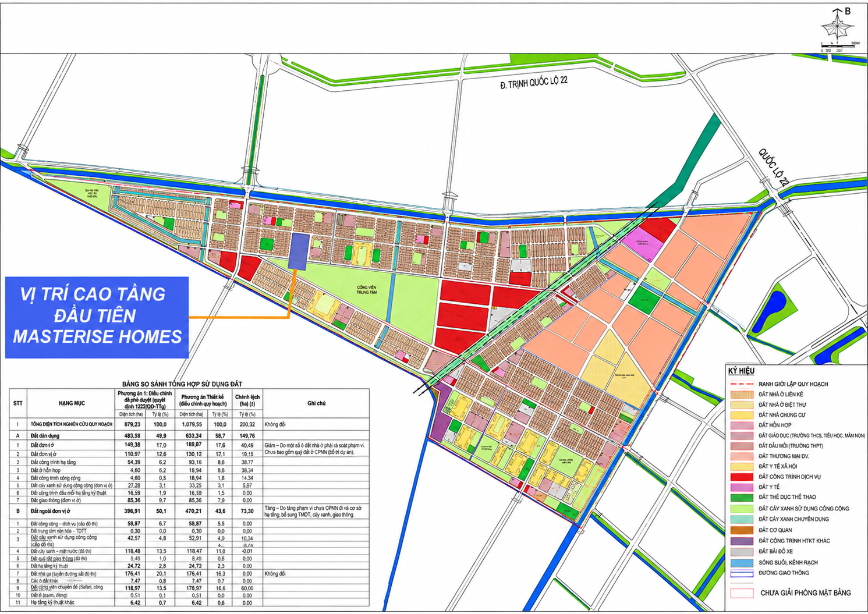Click the note starting with Giảm
Screen dimensions: 868x614
[315, 448]
